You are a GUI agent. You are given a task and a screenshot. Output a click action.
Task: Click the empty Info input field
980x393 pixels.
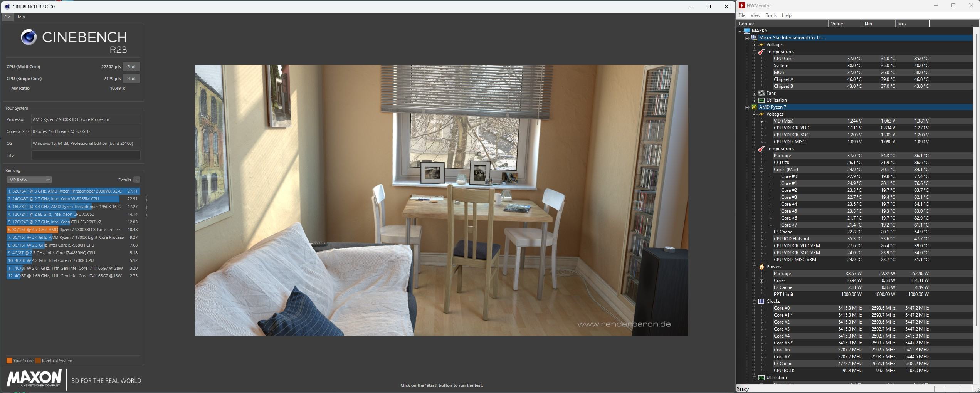tap(86, 155)
